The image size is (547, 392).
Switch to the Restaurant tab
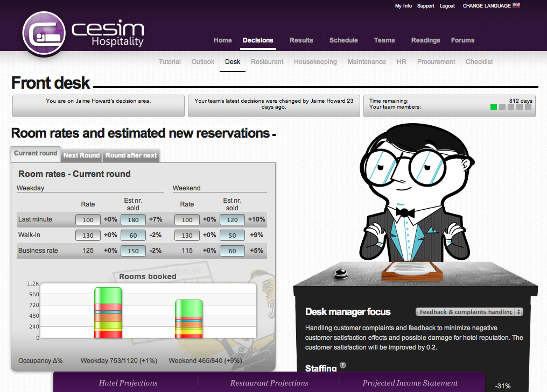click(x=267, y=62)
